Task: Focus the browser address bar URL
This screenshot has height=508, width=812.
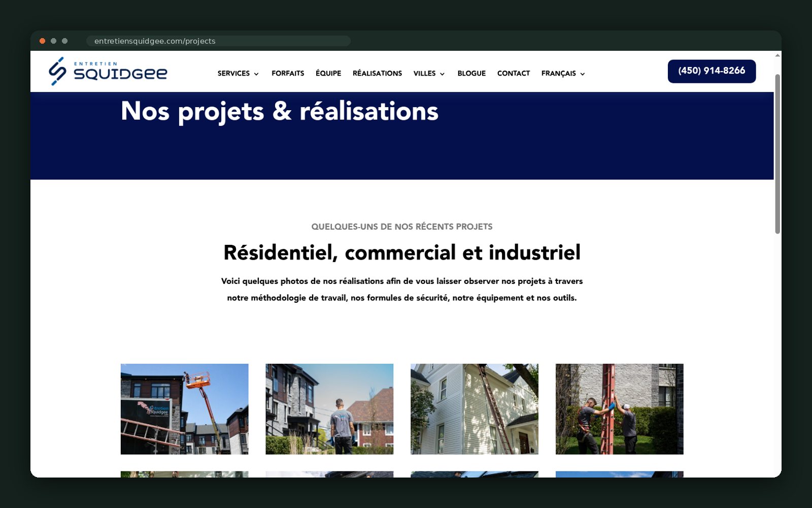Action: coord(218,41)
